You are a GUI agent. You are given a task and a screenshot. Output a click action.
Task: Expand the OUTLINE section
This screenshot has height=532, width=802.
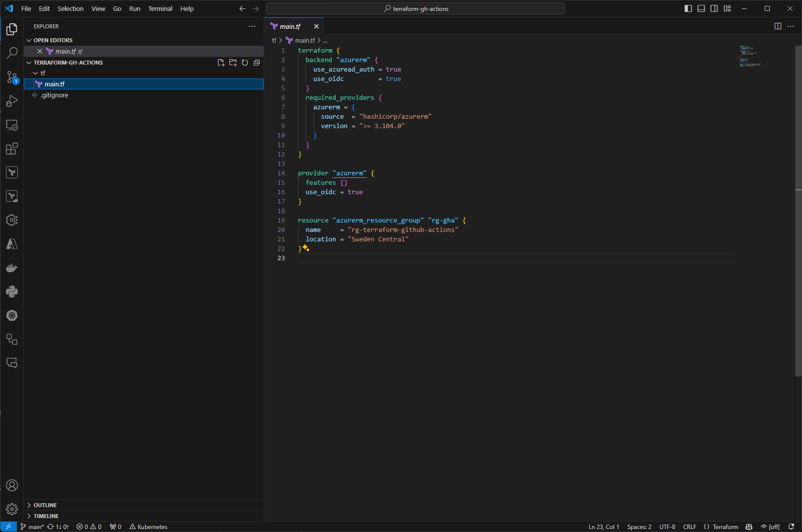coord(45,505)
